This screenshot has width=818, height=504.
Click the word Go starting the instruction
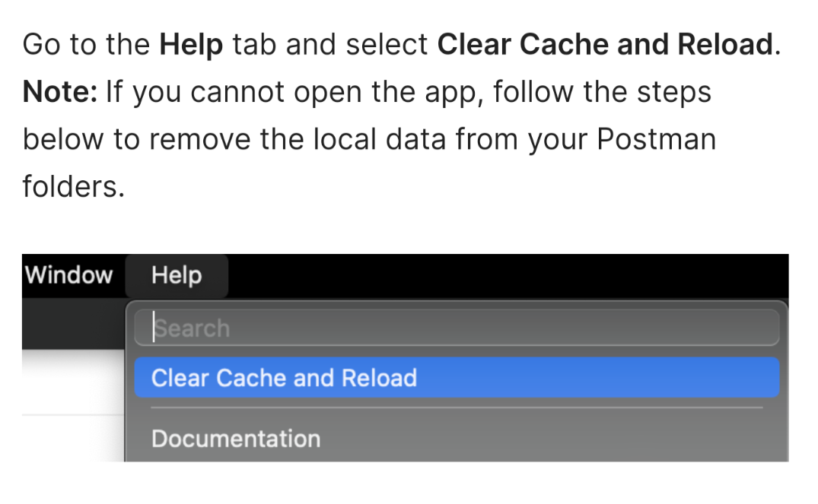coord(41,45)
